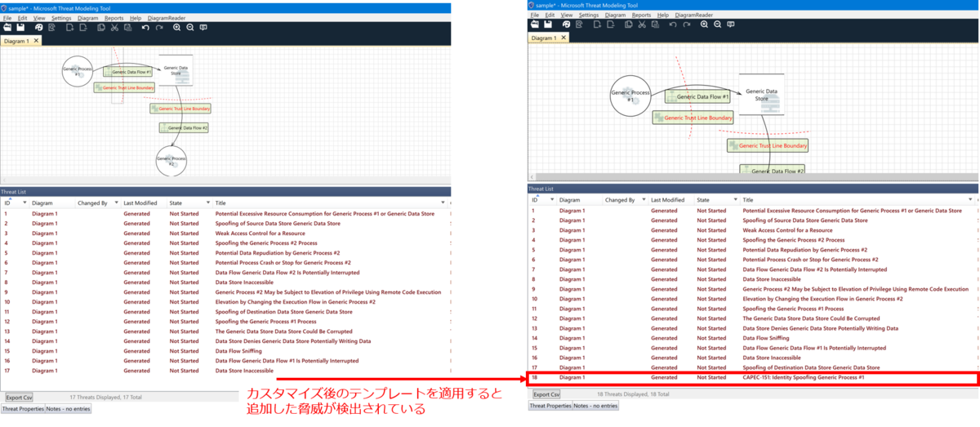Select Generic Process #1 circle in right diagram
The width and height of the screenshot is (980, 427).
click(x=630, y=96)
